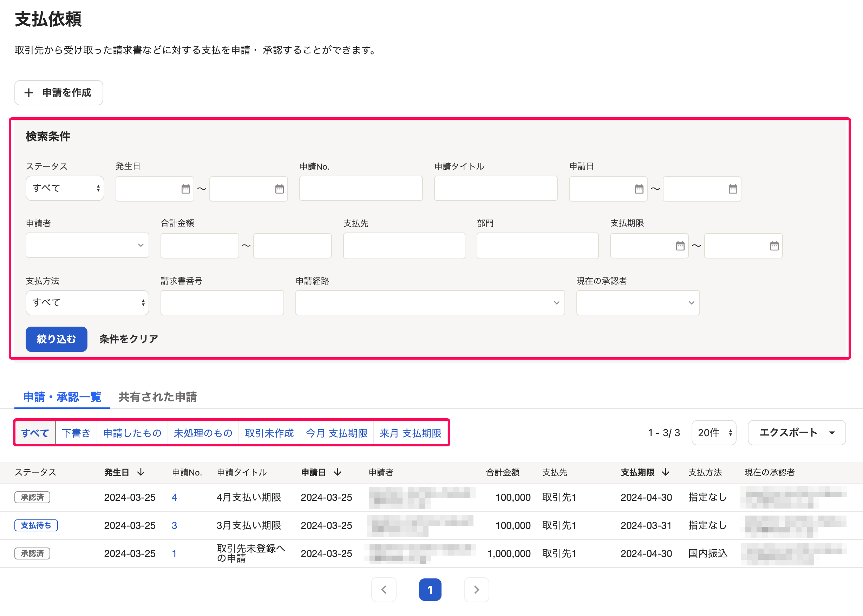
Task: Click the 申請を作成 button
Action: (x=59, y=93)
